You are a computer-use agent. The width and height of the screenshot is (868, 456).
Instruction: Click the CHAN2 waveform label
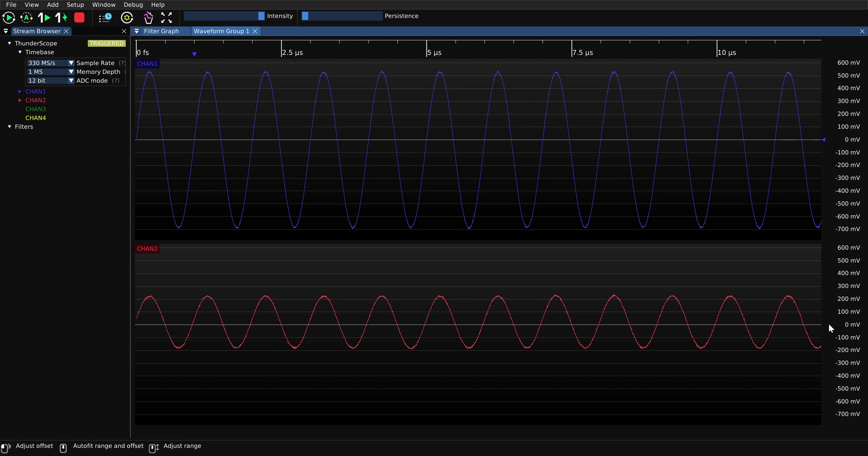pyautogui.click(x=147, y=249)
